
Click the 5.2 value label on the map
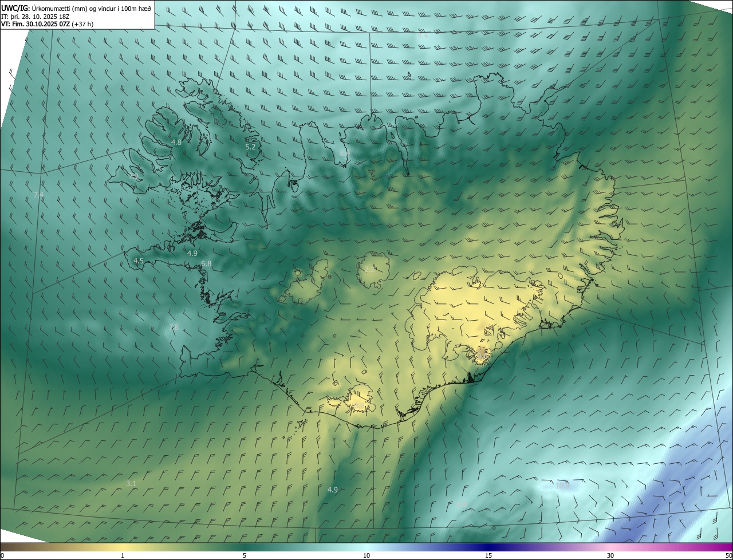pyautogui.click(x=250, y=147)
